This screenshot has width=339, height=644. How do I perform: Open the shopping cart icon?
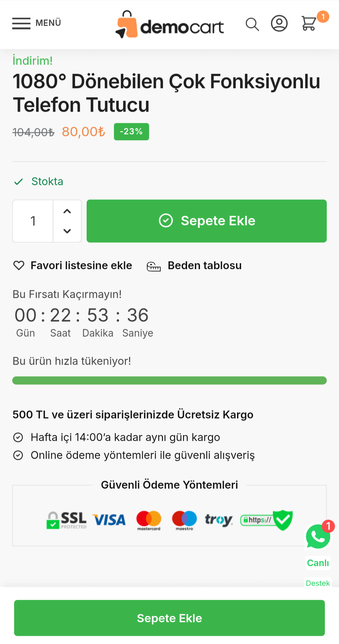[x=309, y=24]
